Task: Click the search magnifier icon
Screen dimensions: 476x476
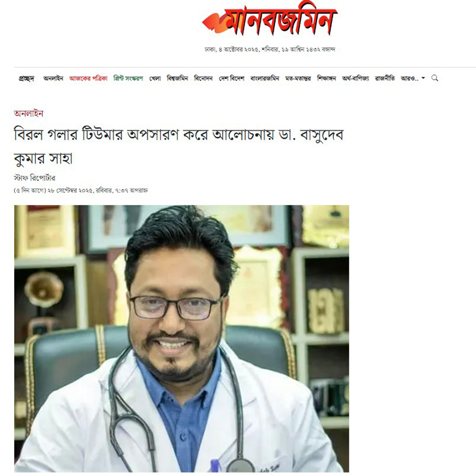Action: pos(434,78)
